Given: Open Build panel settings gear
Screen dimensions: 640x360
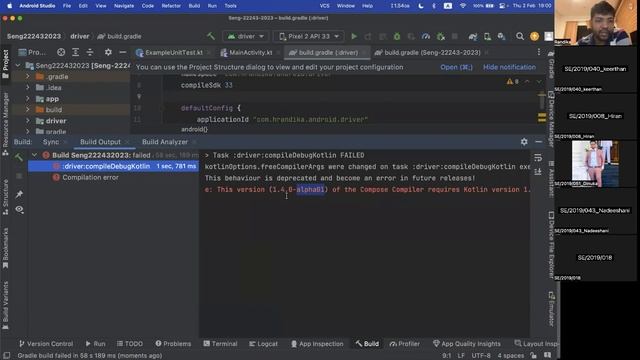Looking at the screenshot, I should pos(524,142).
